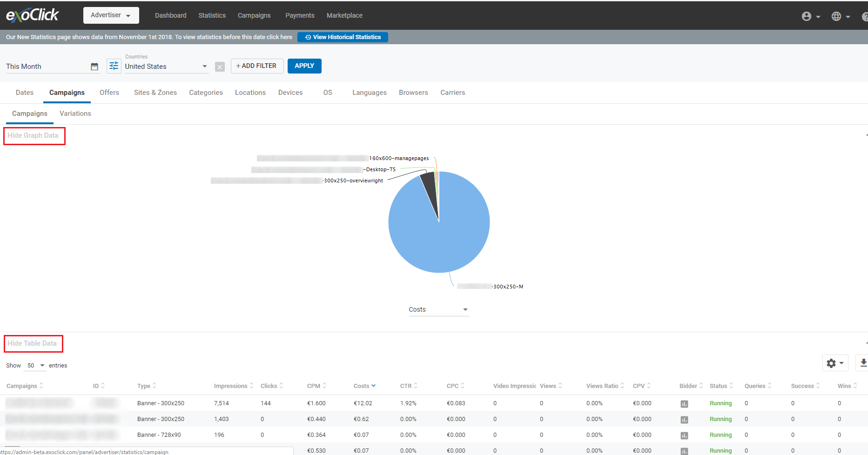Open Campaigns in top navigation
The height and width of the screenshot is (455, 868).
tap(254, 15)
